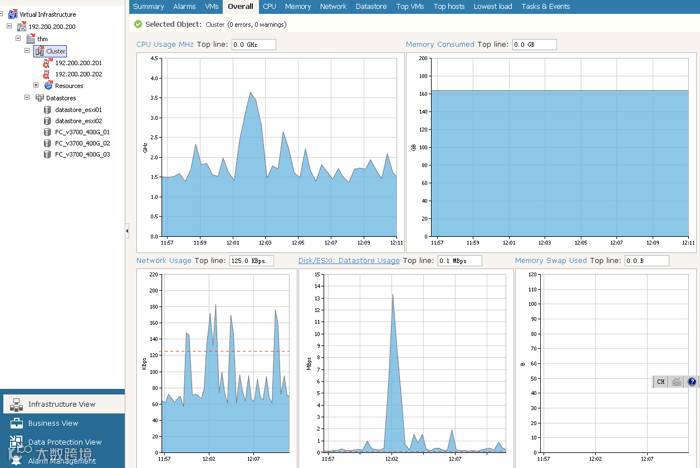Click the datastore_esxi01 disk icon
The height and width of the screenshot is (468, 700).
pos(47,109)
